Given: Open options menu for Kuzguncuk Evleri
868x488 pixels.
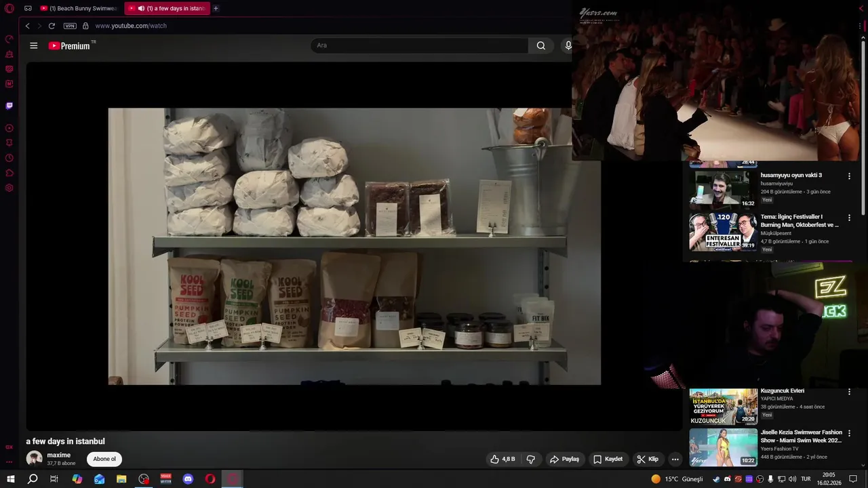Looking at the screenshot, I should pyautogui.click(x=849, y=392).
